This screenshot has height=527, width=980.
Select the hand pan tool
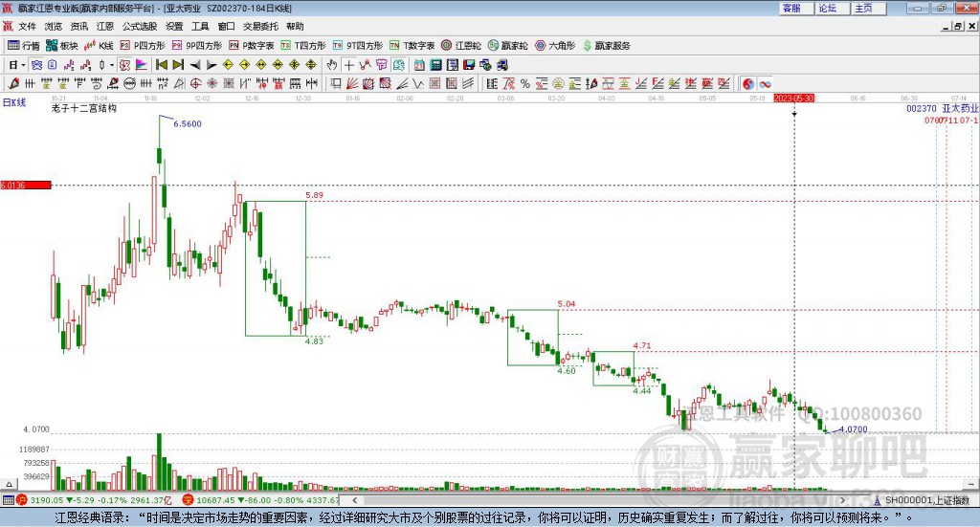(x=332, y=65)
